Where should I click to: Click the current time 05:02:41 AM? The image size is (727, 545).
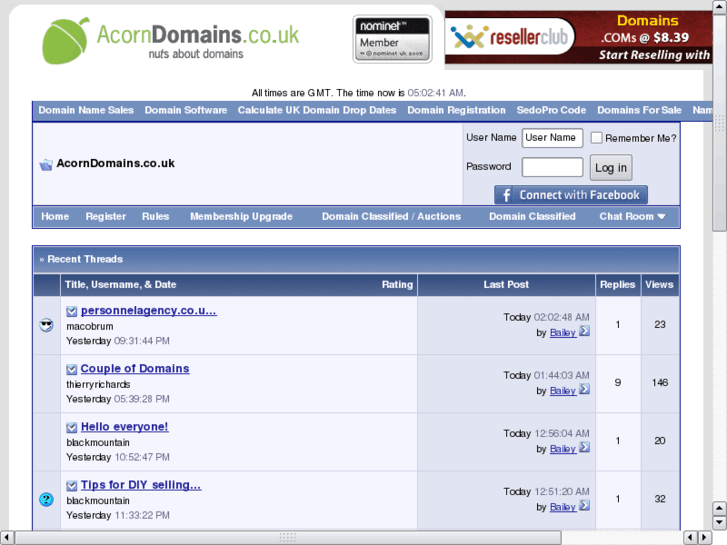click(436, 93)
